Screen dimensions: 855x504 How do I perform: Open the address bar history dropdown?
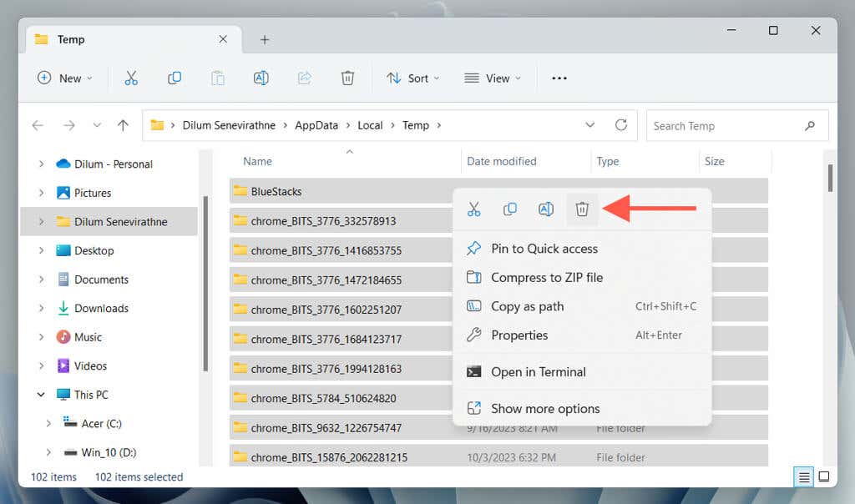pyautogui.click(x=590, y=125)
